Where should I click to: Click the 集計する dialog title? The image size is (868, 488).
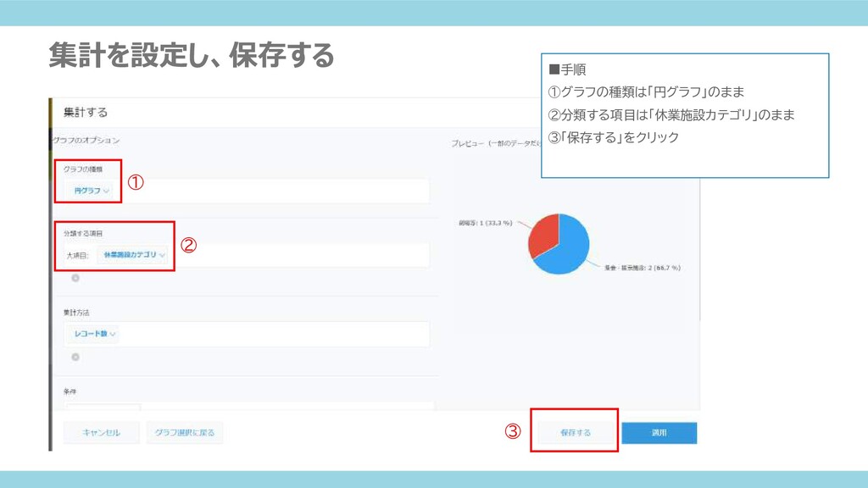click(x=86, y=113)
